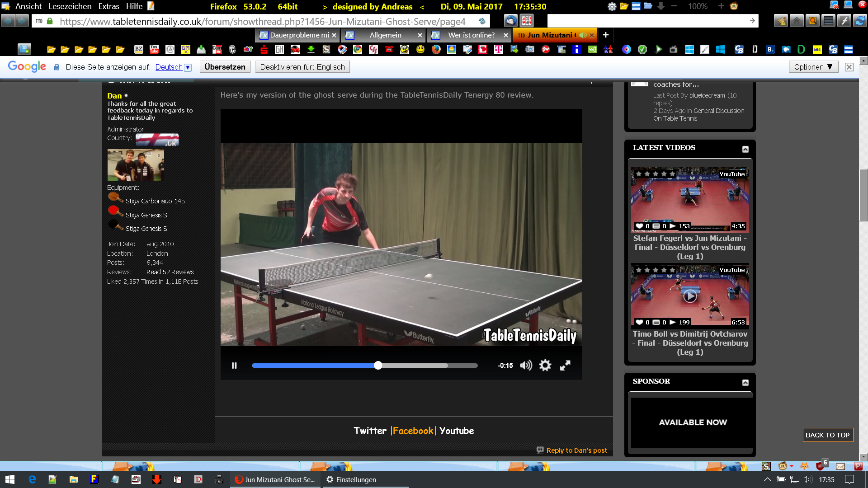Open a new browser tab
The height and width of the screenshot is (488, 868).
tap(606, 35)
